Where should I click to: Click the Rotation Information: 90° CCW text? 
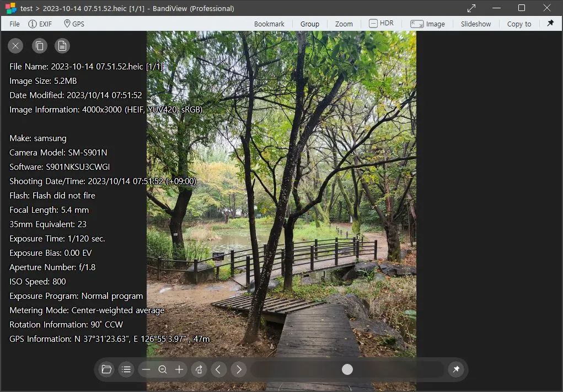pos(66,325)
